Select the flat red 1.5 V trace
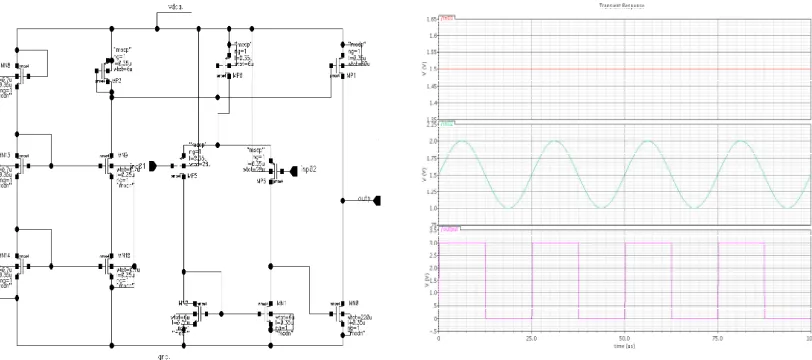Screen dimensions: 812x360 tap(625, 69)
